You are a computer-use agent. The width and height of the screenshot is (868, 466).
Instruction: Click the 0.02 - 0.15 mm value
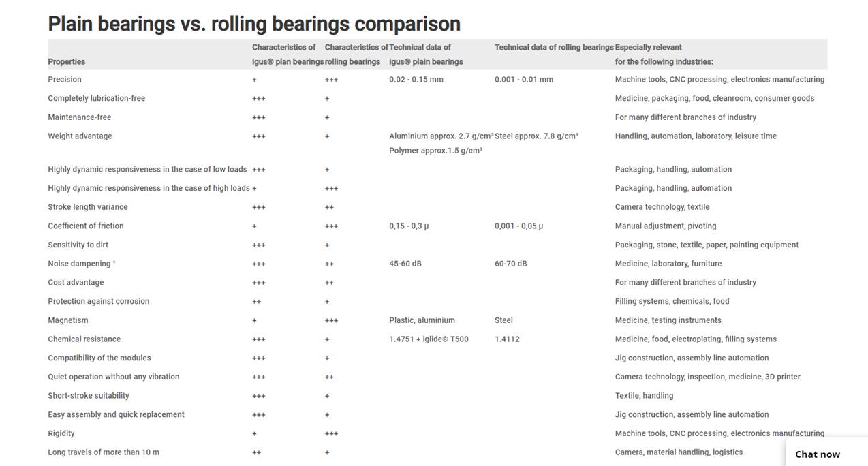point(416,80)
